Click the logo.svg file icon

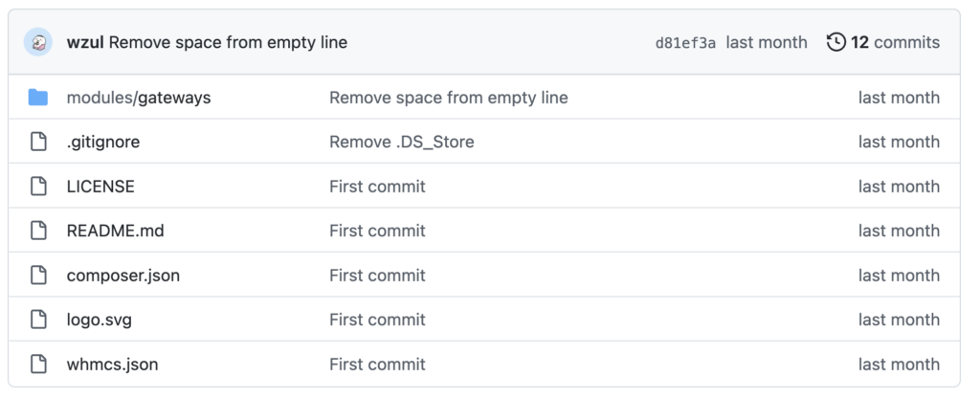click(38, 320)
